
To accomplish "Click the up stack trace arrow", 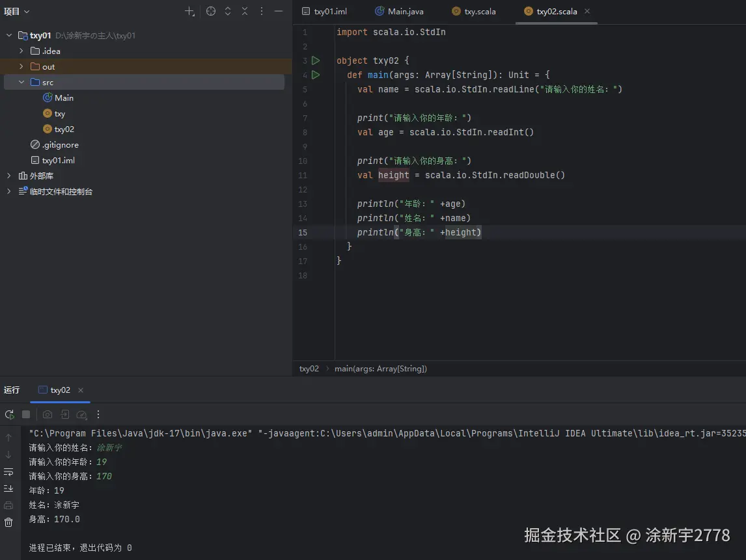I will click(8, 437).
